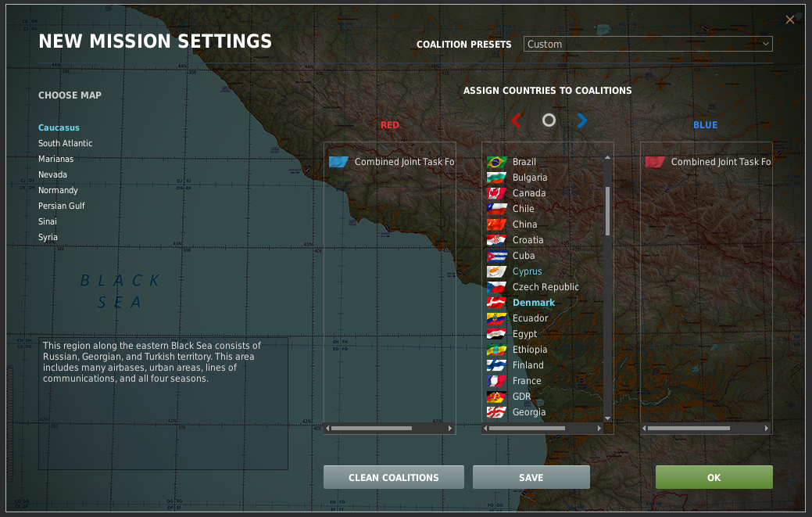Select the Cuba flag icon
This screenshot has height=517, width=812.
click(x=496, y=256)
